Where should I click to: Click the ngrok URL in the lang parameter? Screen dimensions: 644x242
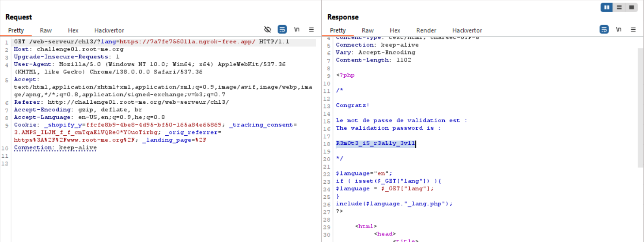click(x=187, y=42)
